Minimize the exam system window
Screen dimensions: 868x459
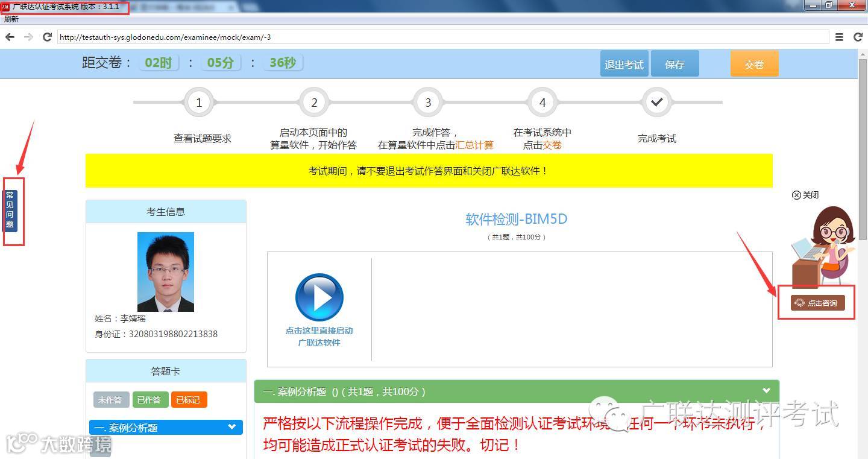814,5
